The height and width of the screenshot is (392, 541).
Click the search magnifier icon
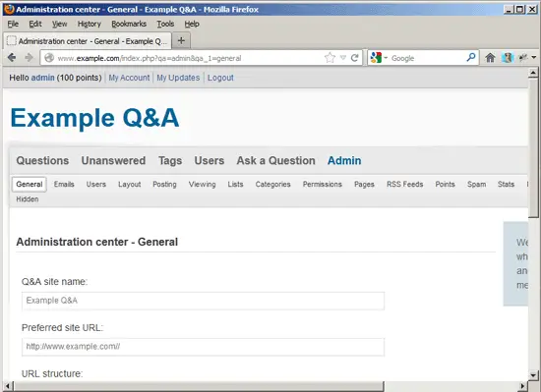pos(470,58)
